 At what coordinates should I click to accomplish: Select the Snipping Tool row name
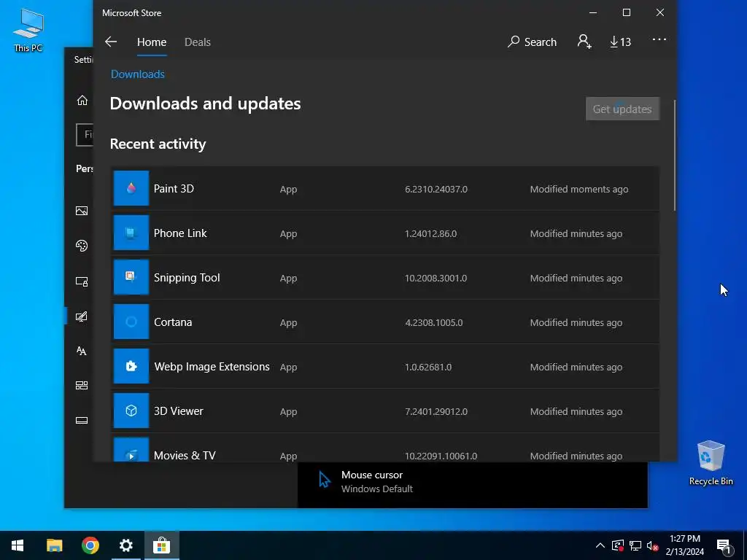tap(187, 277)
